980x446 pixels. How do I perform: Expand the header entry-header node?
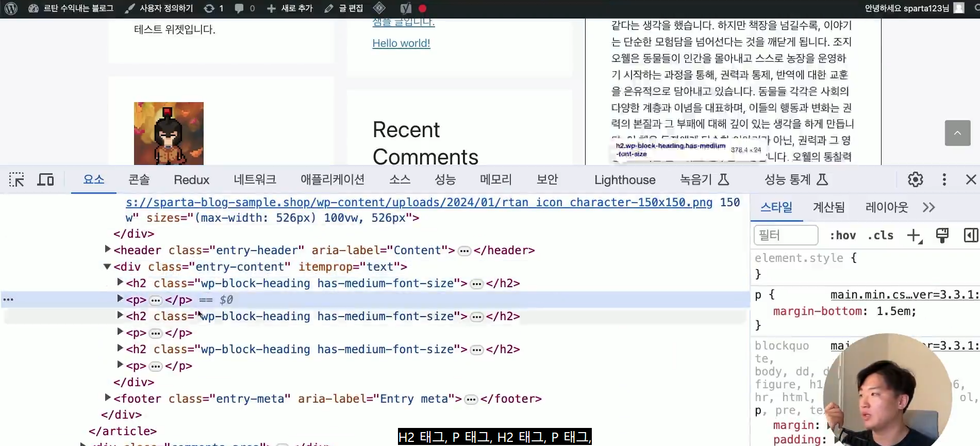pos(107,249)
